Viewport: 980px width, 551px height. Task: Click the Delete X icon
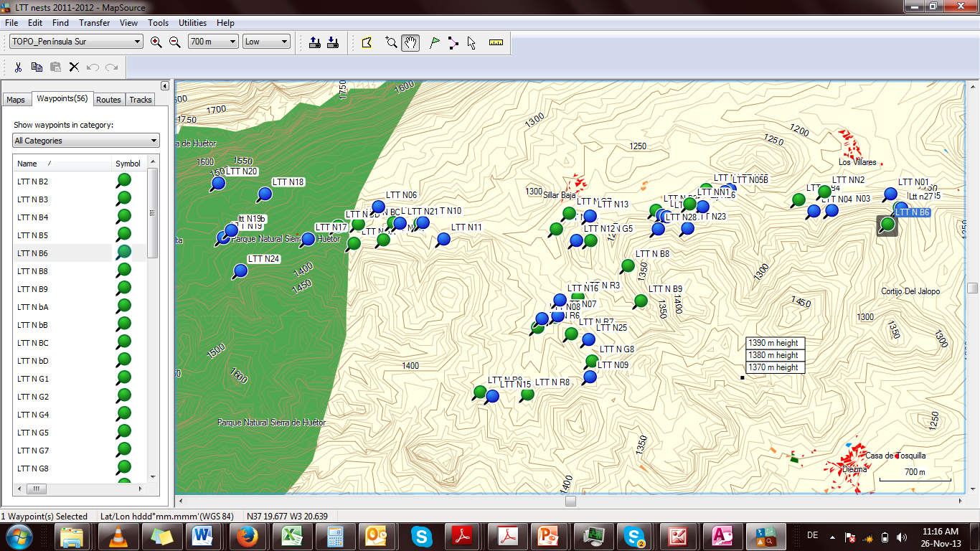pyautogui.click(x=74, y=67)
